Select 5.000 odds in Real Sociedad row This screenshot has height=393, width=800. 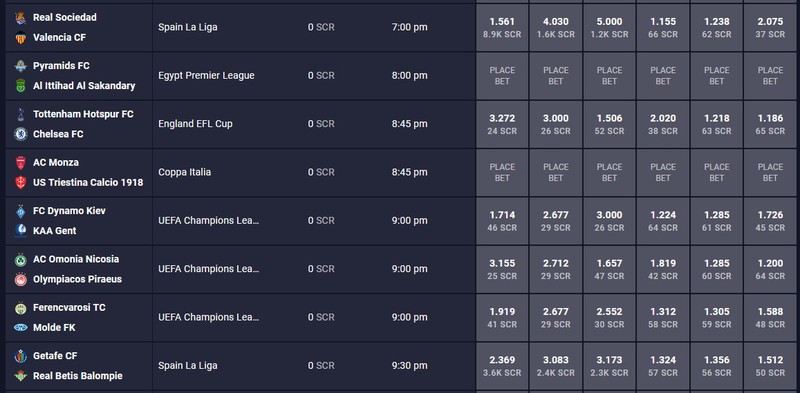pyautogui.click(x=609, y=28)
